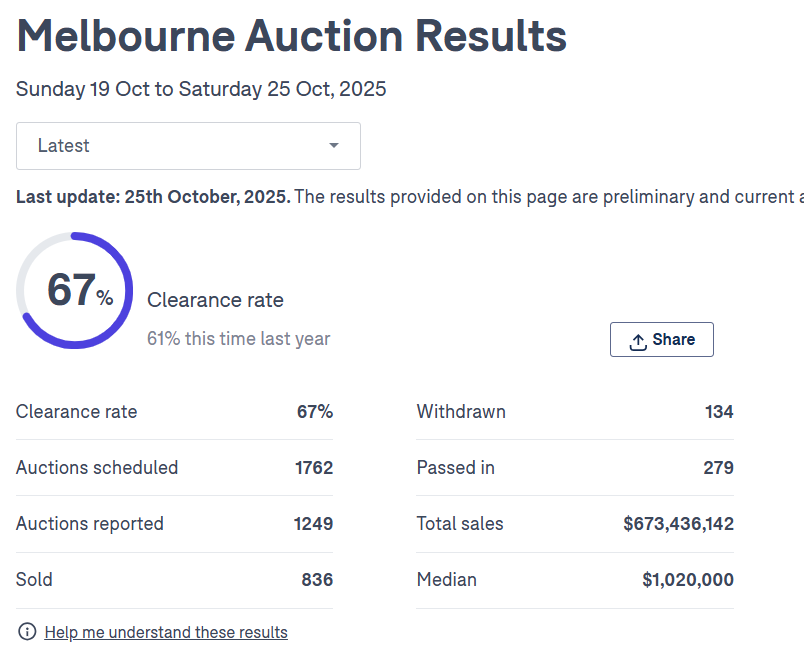
Task: Click '61% this time last year' text
Action: point(238,339)
